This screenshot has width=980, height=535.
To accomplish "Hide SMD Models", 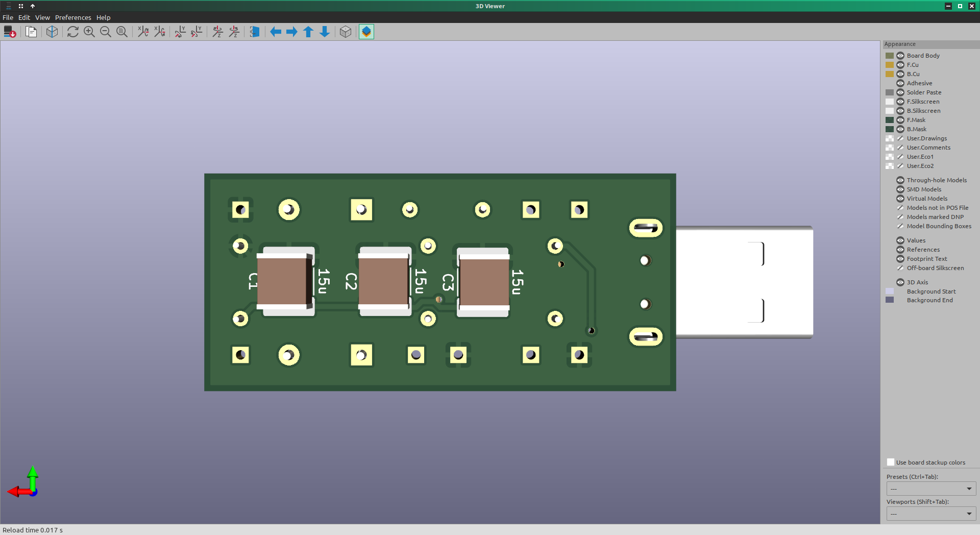I will point(900,189).
